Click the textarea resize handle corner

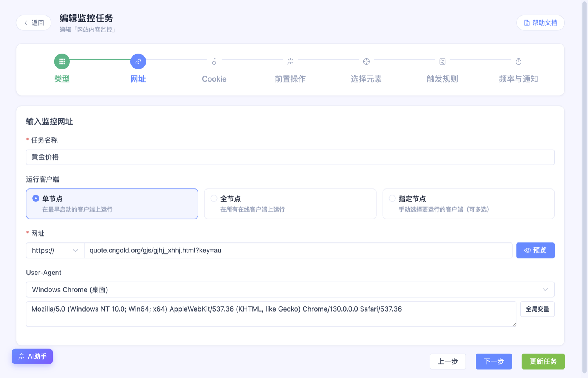coord(514,324)
